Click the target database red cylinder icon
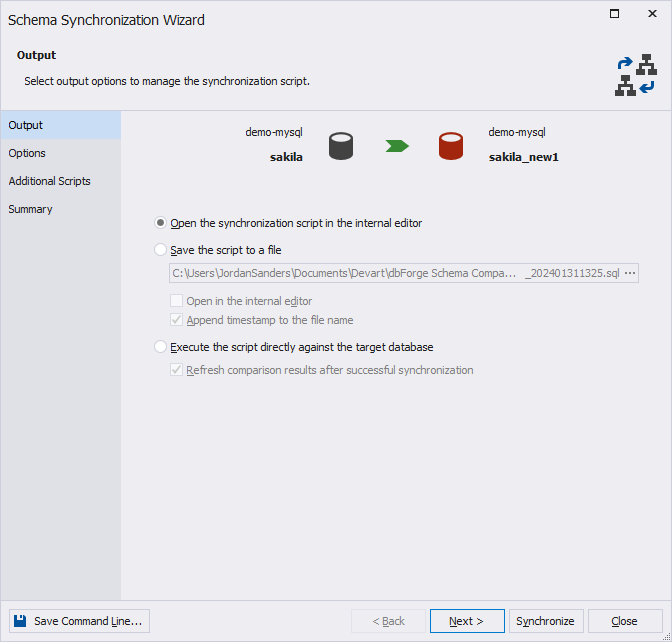Screen dimensions: 672x642 pos(451,146)
